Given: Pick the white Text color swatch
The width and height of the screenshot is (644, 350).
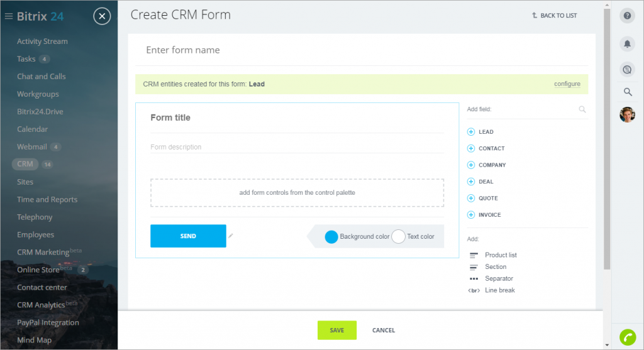Looking at the screenshot, I should click(398, 237).
